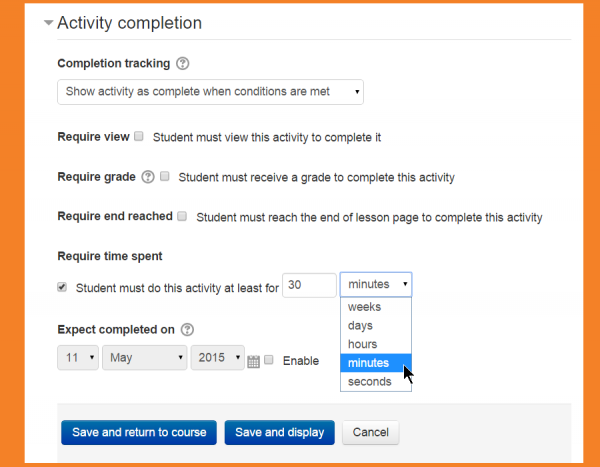Uncheck the Require time spent checkbox
Screen dimensions: 600x467
click(62, 287)
